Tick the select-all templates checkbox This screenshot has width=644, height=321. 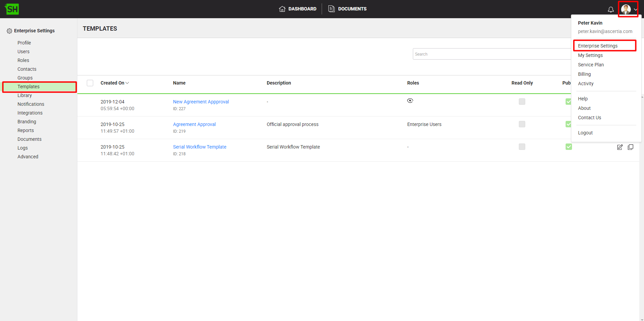click(x=90, y=83)
